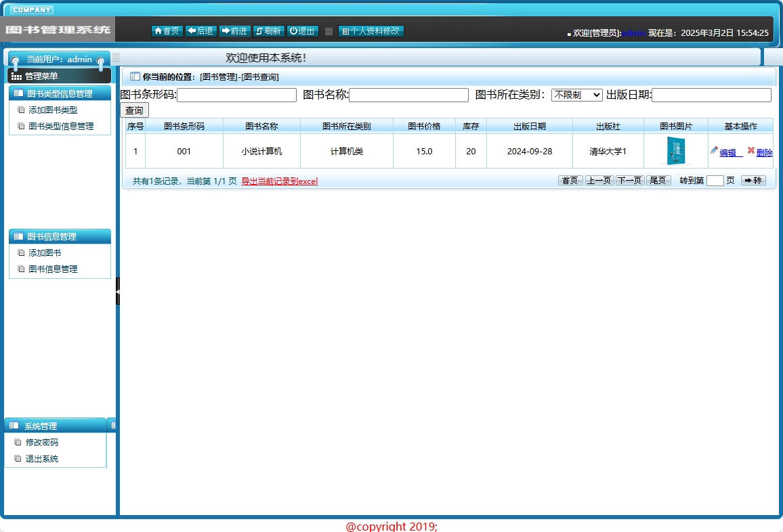The height and width of the screenshot is (532, 783).
Task: Click 退出系统 in the sidebar
Action: click(x=42, y=458)
